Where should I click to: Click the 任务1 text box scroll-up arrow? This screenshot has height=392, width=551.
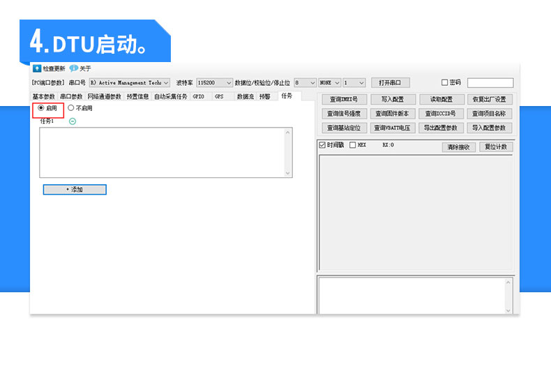[x=288, y=133]
